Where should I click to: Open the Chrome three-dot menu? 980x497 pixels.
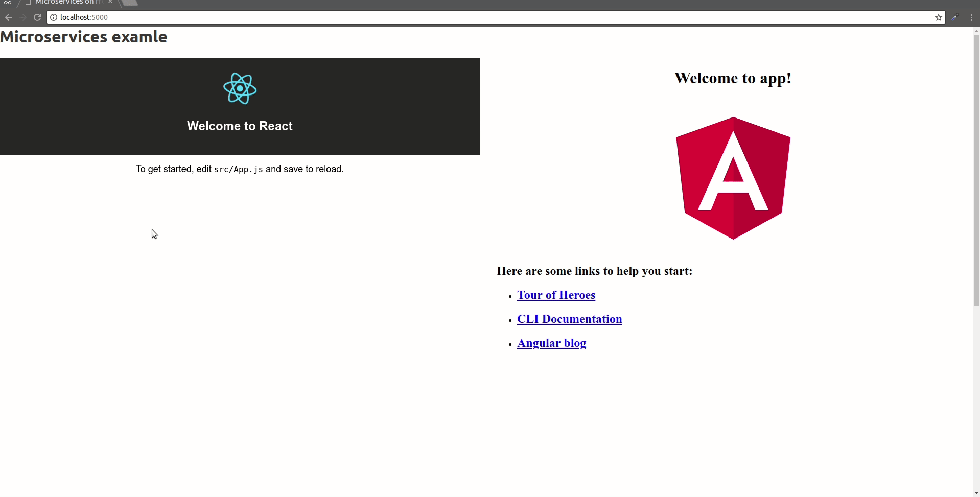point(971,17)
